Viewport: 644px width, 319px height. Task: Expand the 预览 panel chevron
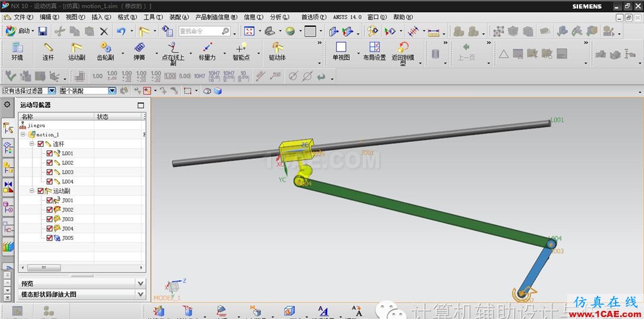[141, 283]
